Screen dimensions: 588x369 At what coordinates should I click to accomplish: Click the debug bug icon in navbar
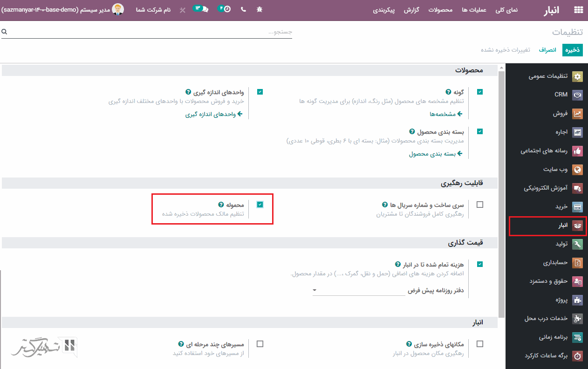tap(260, 9)
